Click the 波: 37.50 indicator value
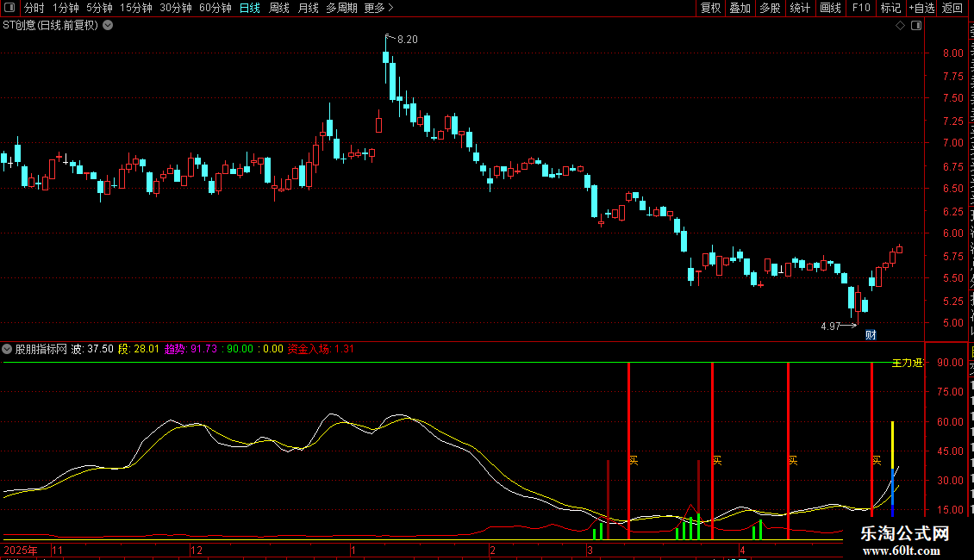This screenshot has height=560, width=974. 92,349
